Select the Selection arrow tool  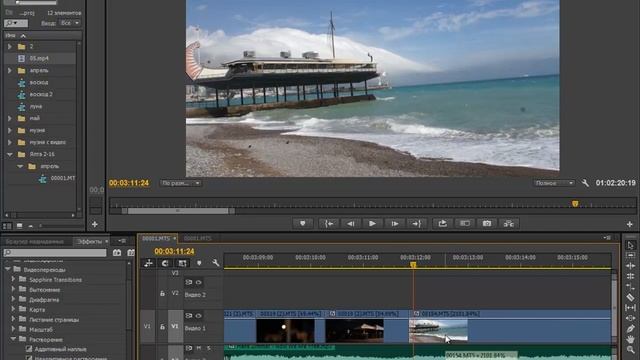click(x=630, y=245)
